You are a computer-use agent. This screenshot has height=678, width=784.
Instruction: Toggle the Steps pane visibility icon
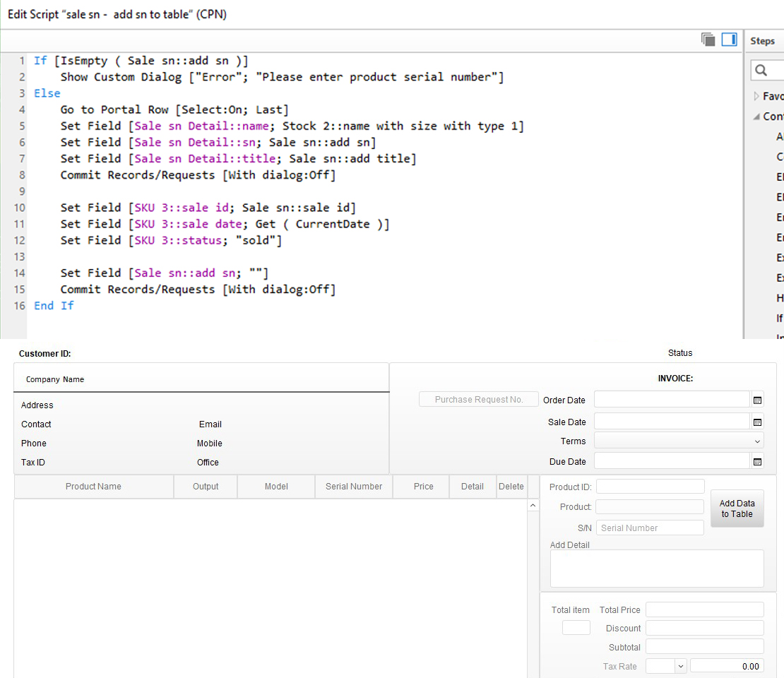[729, 40]
